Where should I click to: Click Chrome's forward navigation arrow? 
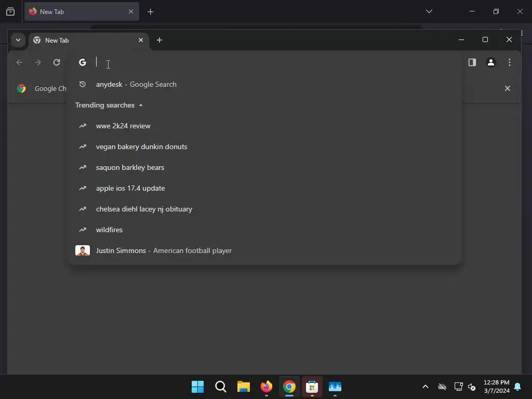pyautogui.click(x=38, y=62)
